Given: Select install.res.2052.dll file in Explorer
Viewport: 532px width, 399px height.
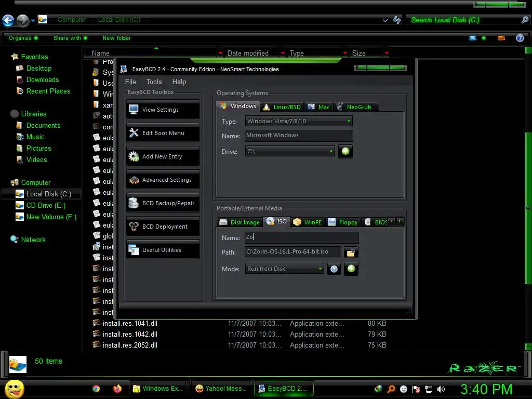Looking at the screenshot, I should [130, 345].
